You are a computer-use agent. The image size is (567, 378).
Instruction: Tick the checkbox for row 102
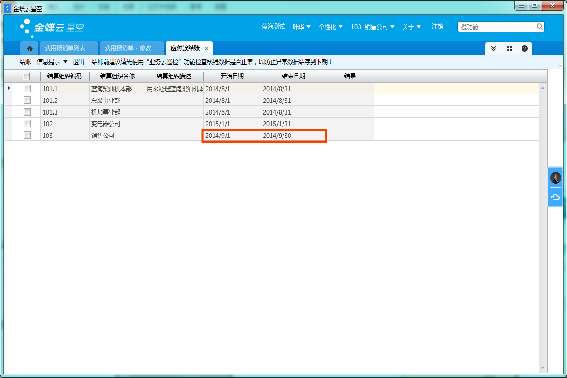(27, 124)
